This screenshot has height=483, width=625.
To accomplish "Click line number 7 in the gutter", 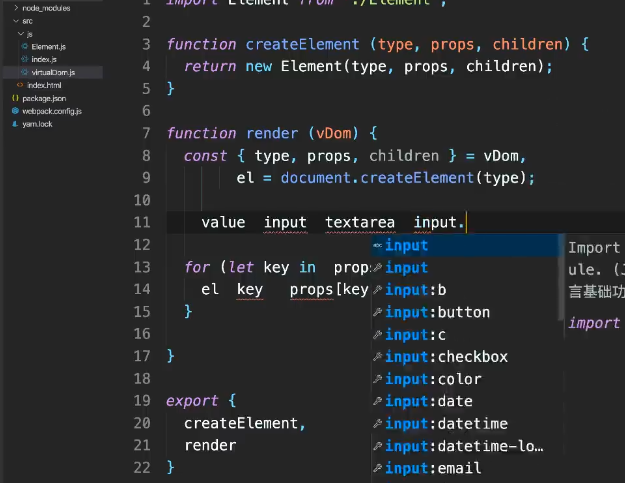I will pos(146,133).
